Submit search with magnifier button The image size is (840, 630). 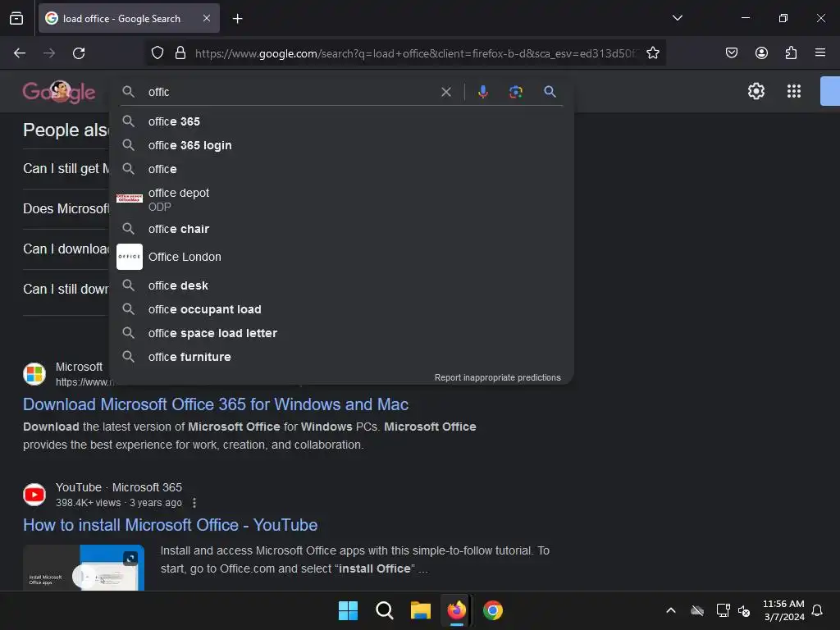pos(550,92)
